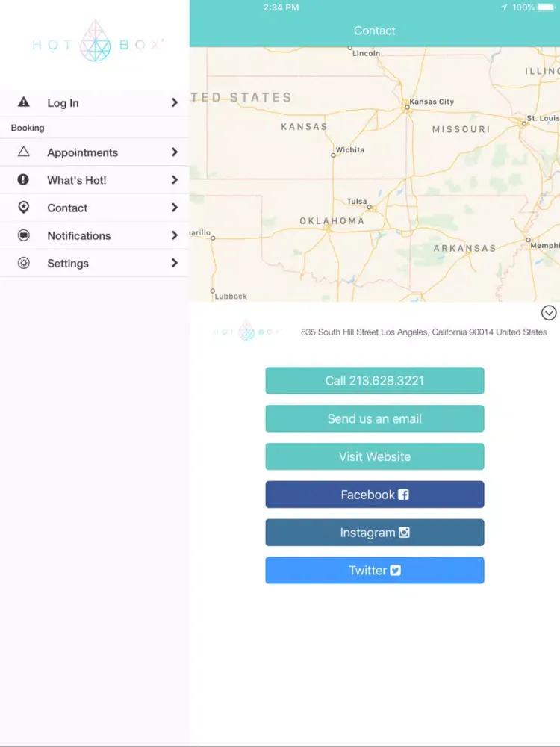Click Wichita city marker on map
This screenshot has height=747, width=560.
point(333,155)
